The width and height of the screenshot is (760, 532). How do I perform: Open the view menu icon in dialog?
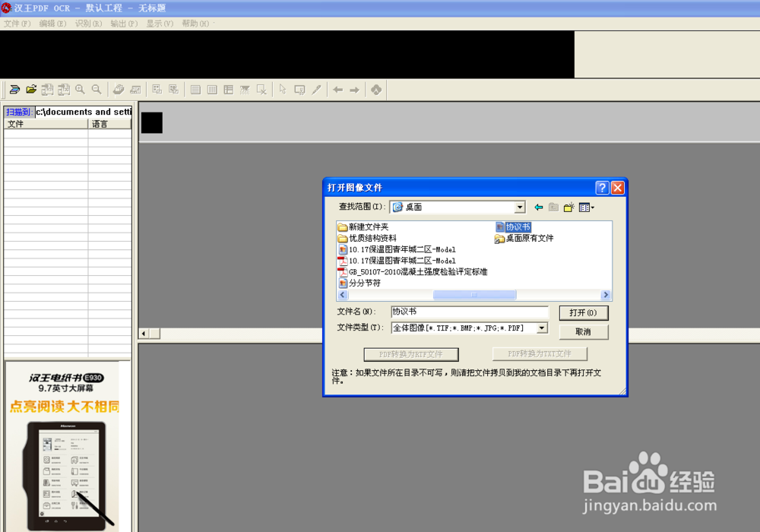[x=586, y=207]
